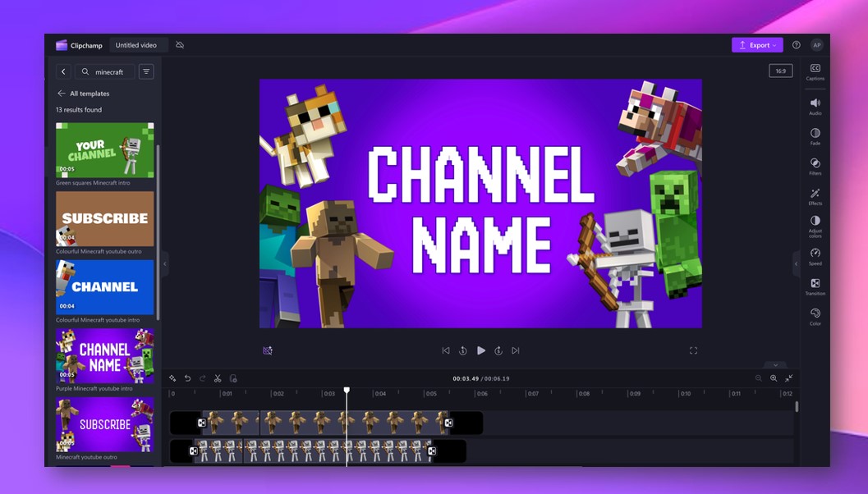Viewport: 868px width, 494px height.
Task: Select Green squares Minecraft intro template
Action: (x=104, y=150)
